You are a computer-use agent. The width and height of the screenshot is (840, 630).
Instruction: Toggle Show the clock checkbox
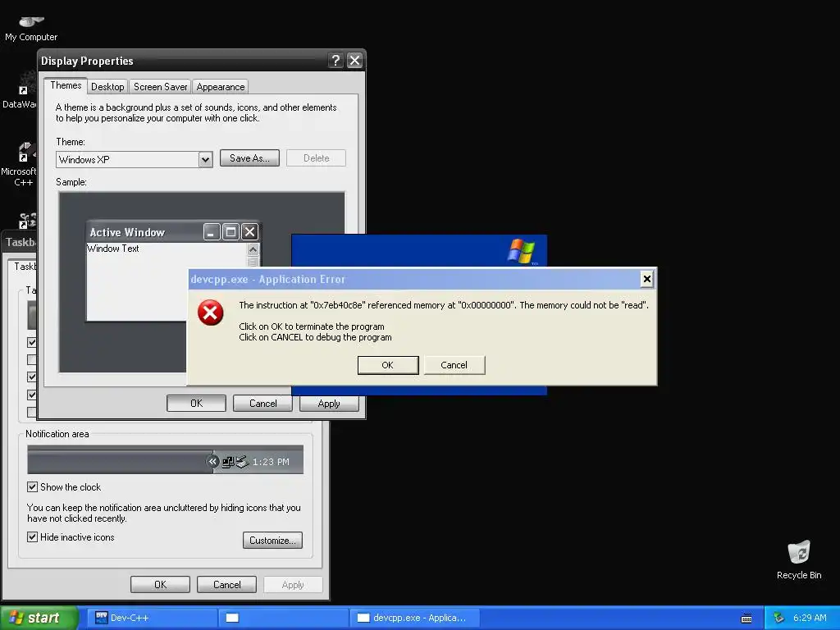click(x=32, y=487)
